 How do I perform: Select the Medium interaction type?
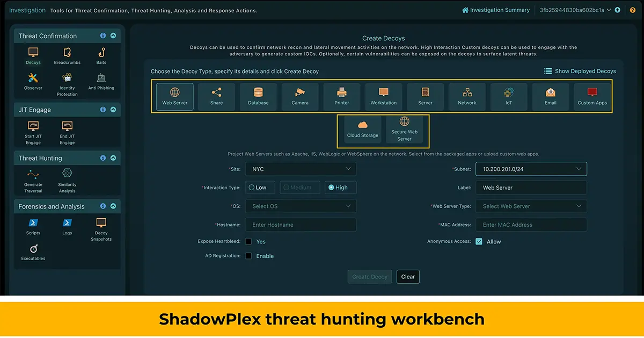pos(299,188)
